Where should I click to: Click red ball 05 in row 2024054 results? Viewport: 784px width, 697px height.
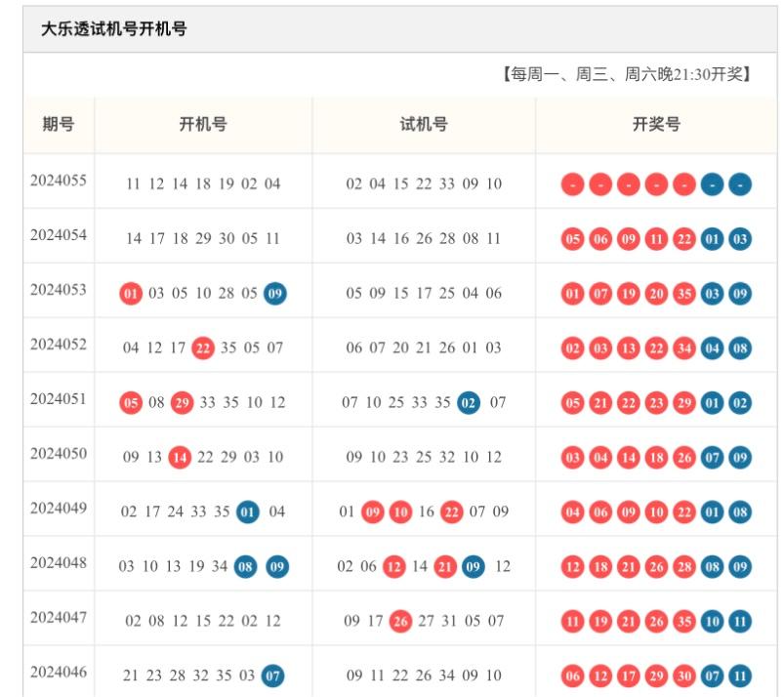pyautogui.click(x=572, y=239)
